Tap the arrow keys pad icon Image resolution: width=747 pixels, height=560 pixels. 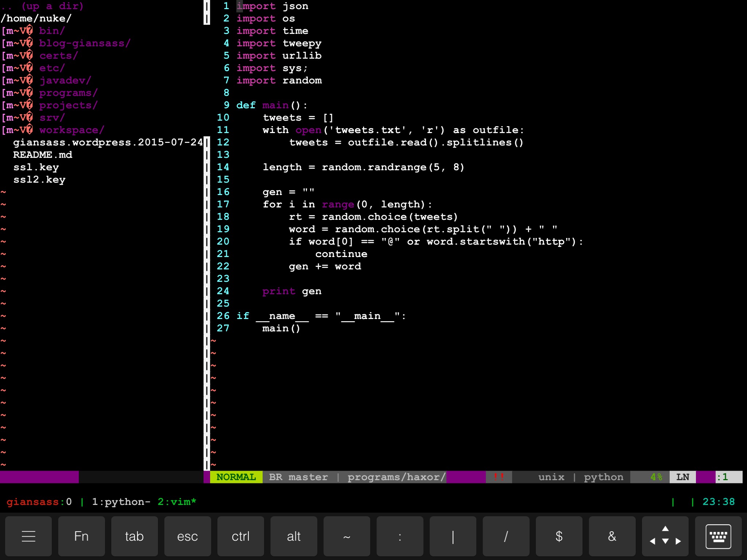665,536
